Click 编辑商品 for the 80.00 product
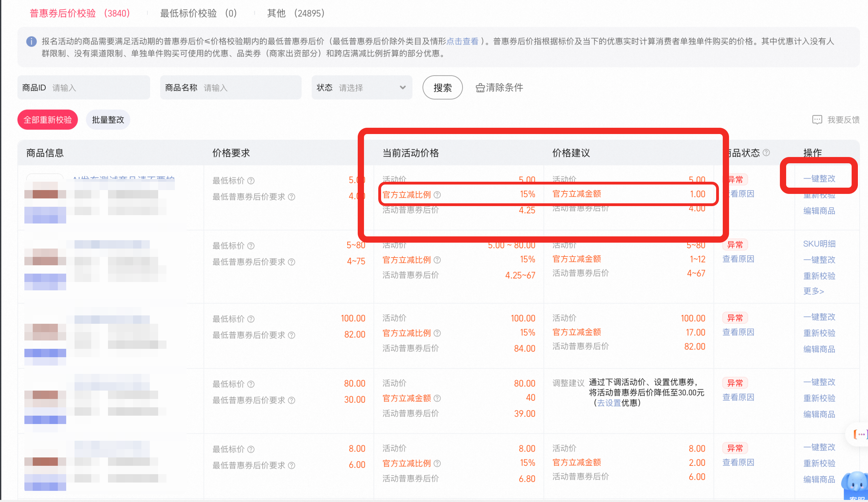This screenshot has width=868, height=502. [819, 414]
